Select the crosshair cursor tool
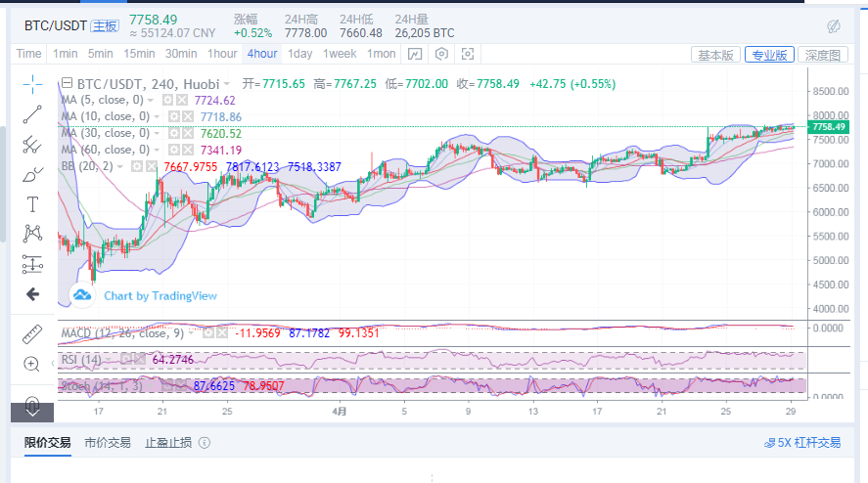The height and width of the screenshot is (483, 868). click(32, 83)
